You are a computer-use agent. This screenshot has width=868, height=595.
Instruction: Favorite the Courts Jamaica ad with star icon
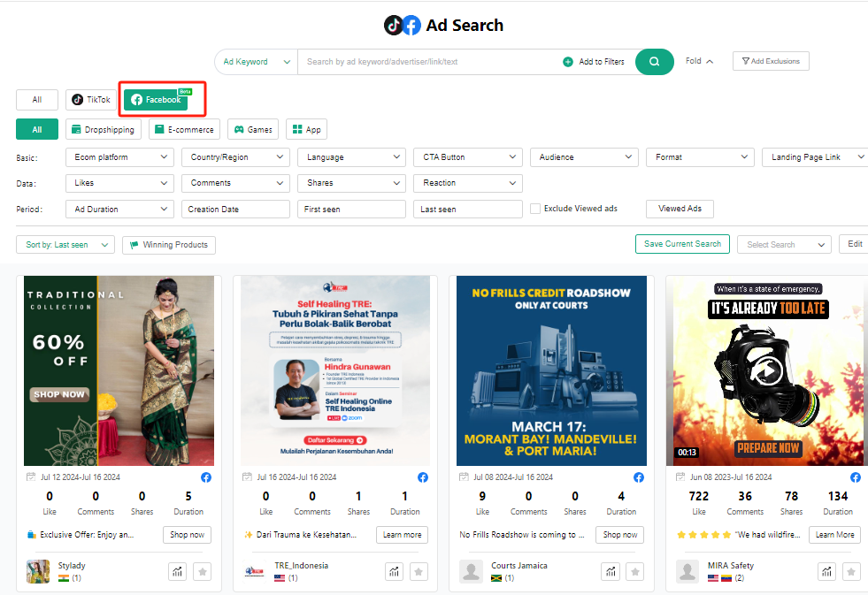click(x=635, y=572)
